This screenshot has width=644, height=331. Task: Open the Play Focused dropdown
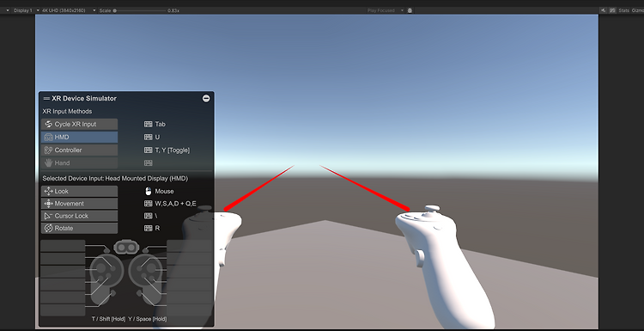tap(386, 10)
